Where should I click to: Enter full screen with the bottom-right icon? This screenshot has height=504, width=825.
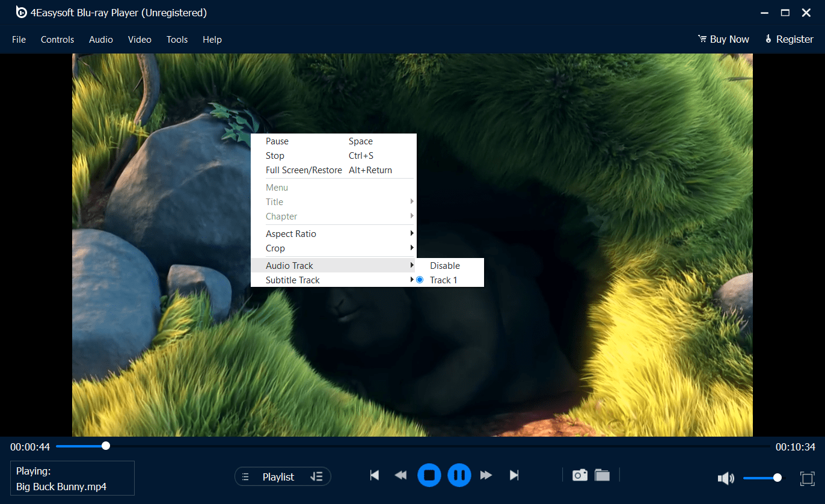pyautogui.click(x=807, y=478)
